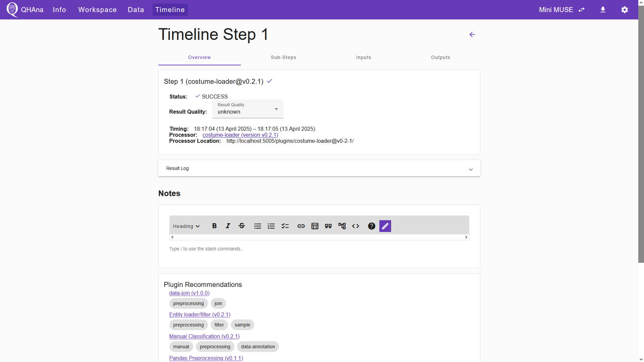Switch to the Overview tab
644x362 pixels.
(x=200, y=57)
